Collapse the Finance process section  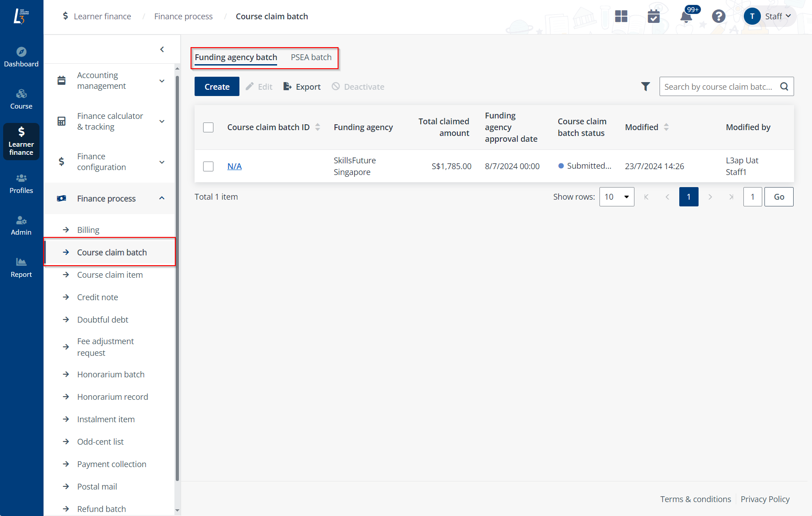(161, 198)
